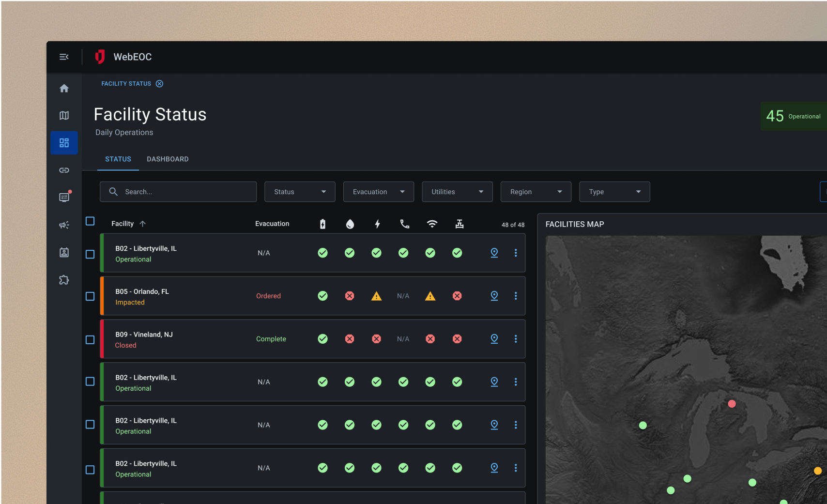The image size is (827, 504).
Task: Collapse the sidebar menu icon
Action: [x=64, y=57]
